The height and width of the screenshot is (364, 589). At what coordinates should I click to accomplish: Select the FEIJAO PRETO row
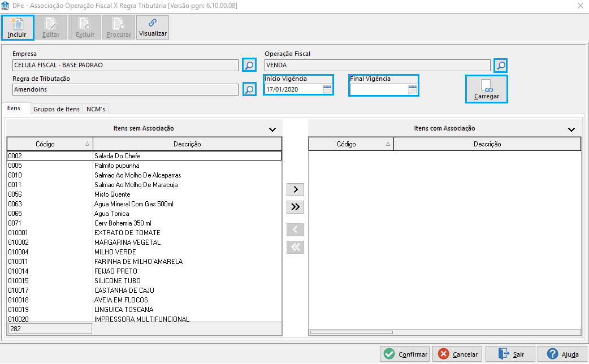[x=144, y=271]
